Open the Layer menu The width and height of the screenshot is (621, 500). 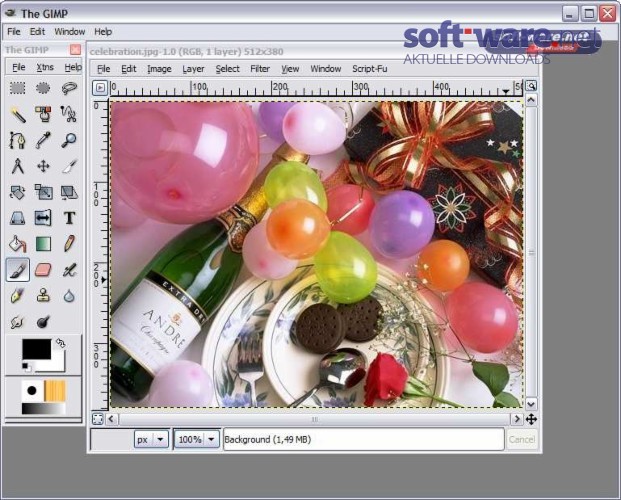193,69
